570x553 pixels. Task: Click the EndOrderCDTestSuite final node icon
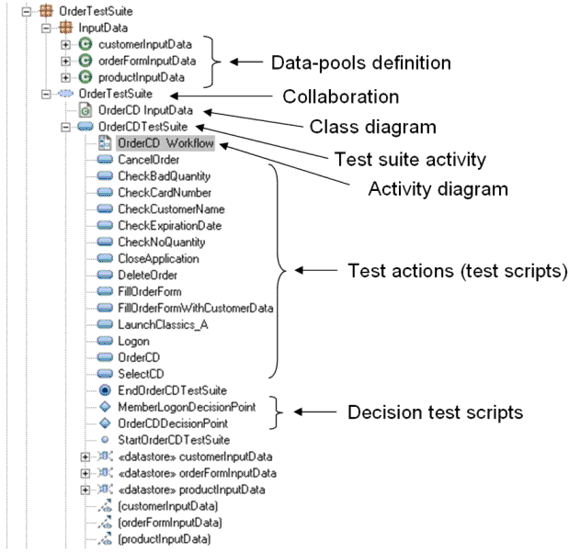(105, 390)
